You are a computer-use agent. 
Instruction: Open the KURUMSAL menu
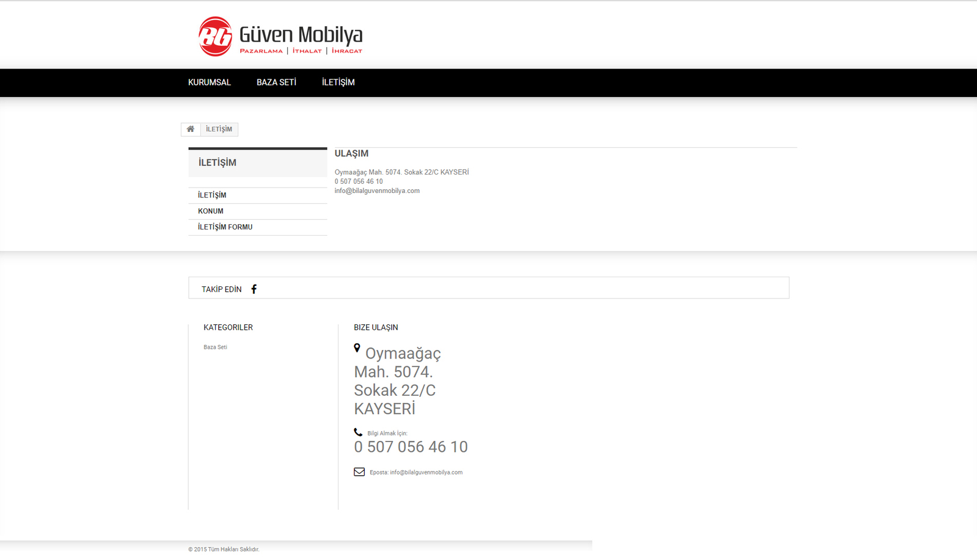click(x=210, y=82)
